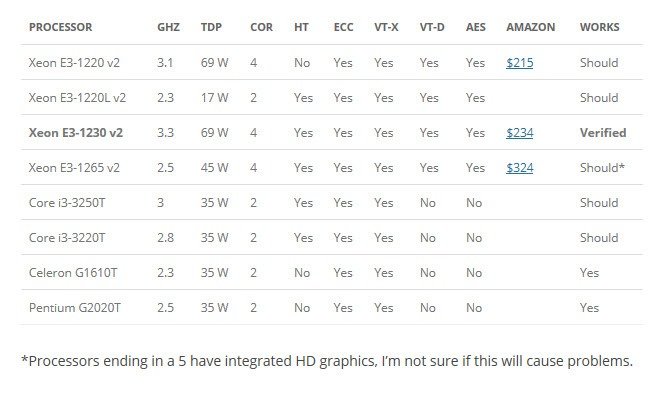Click the footnote about integrated HD graphics
This screenshot has height=397, width=664.
[x=327, y=361]
